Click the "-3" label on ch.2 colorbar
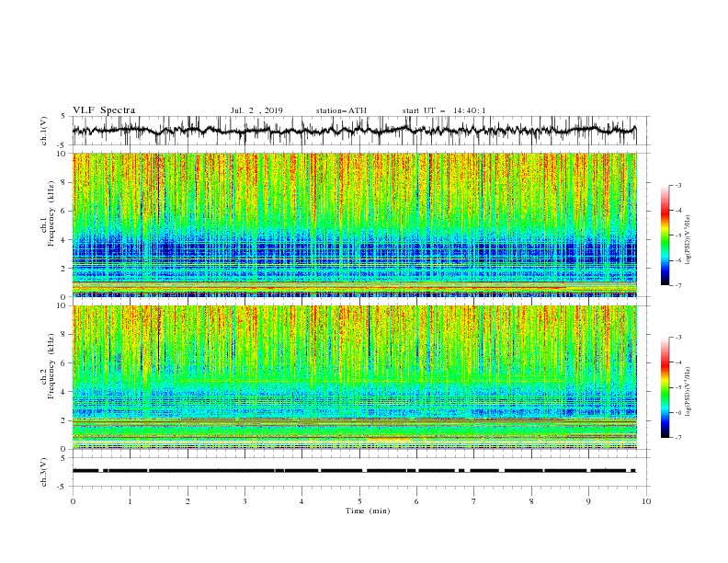 click(x=677, y=338)
